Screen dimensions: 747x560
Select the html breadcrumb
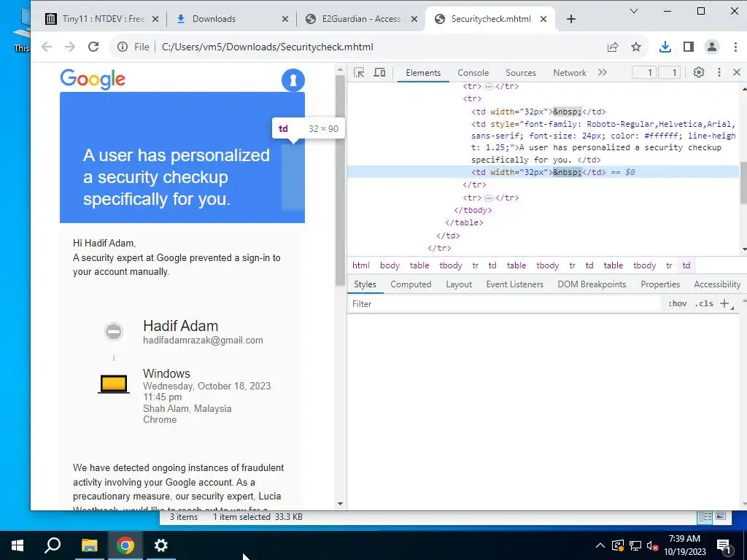(x=360, y=265)
